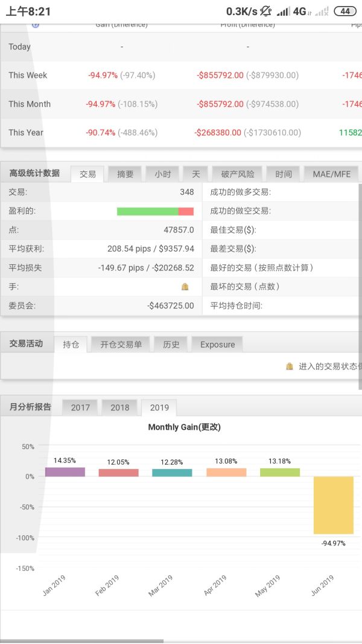Open the 摘要 statistics tab
The image size is (362, 644).
coord(125,174)
